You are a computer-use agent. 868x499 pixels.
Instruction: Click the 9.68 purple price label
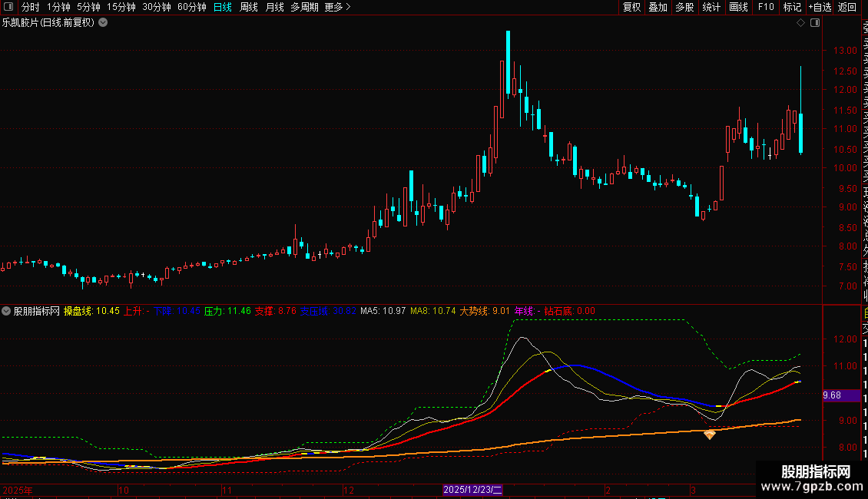pyautogui.click(x=832, y=395)
